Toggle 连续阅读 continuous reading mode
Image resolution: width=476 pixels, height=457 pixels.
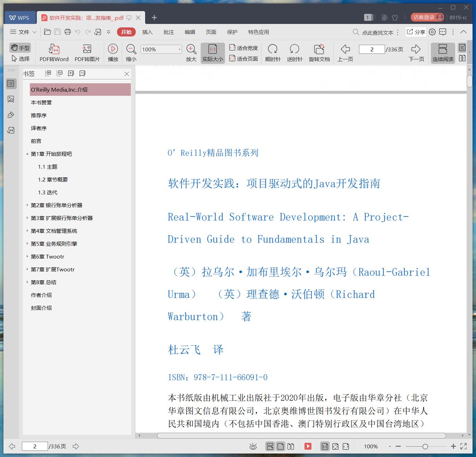click(443, 53)
